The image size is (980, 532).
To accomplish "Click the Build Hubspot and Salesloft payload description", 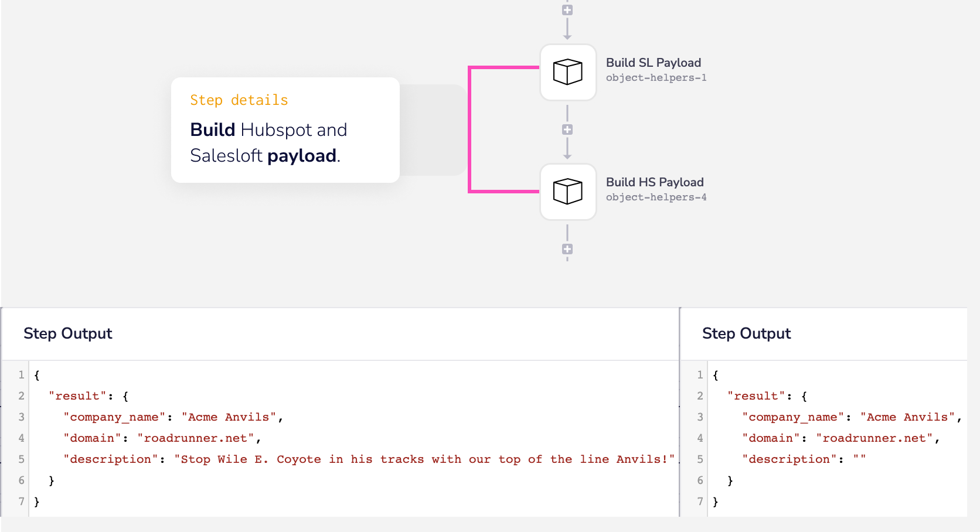I will (268, 142).
